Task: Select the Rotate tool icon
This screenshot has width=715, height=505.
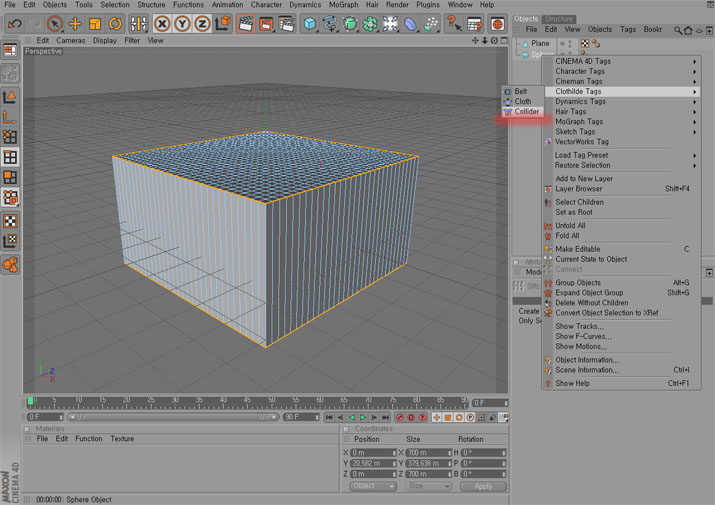Action: tap(115, 24)
